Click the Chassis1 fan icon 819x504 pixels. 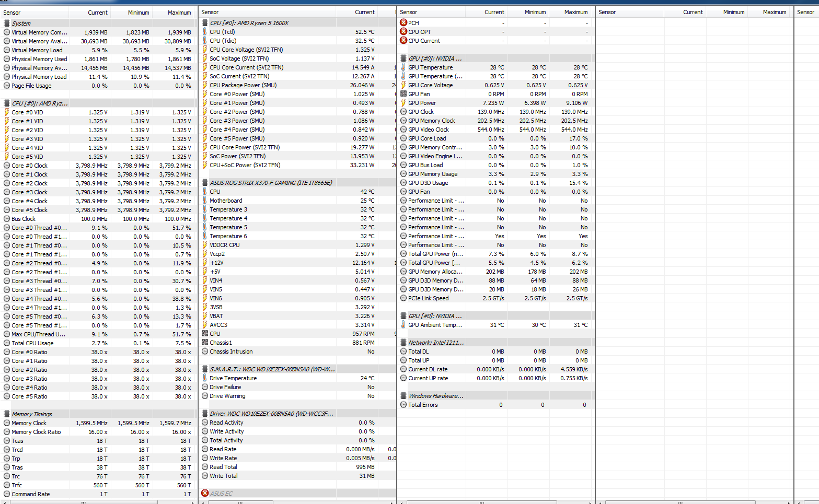pyautogui.click(x=205, y=343)
